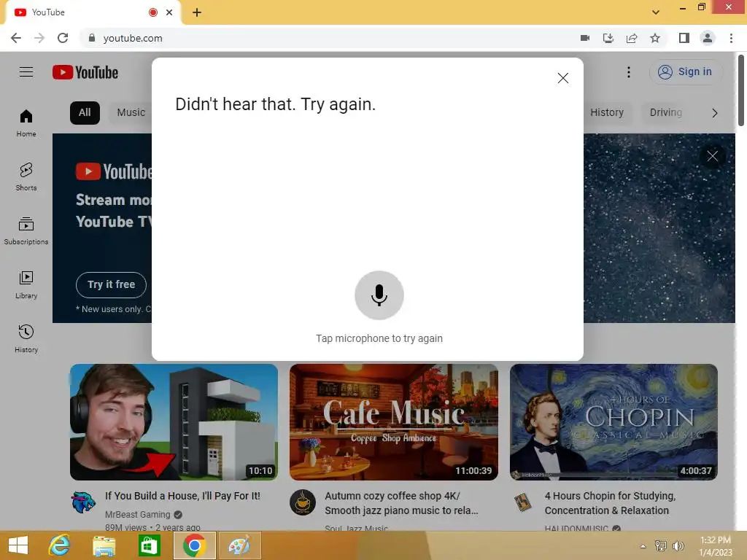This screenshot has width=747, height=560.
Task: Go forward in browser
Action: coord(39,38)
